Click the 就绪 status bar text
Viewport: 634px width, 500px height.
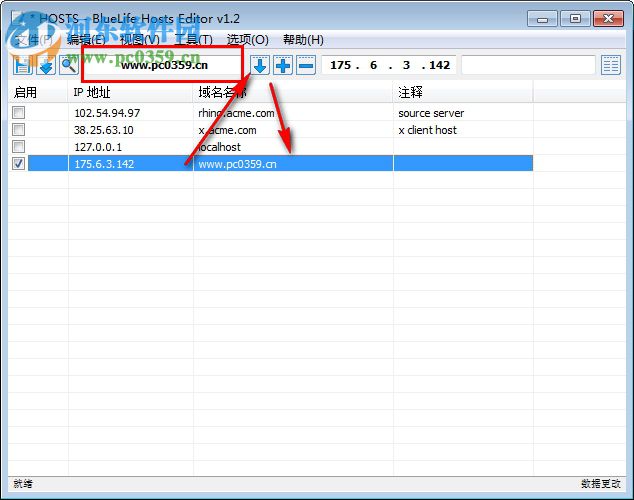(23, 483)
